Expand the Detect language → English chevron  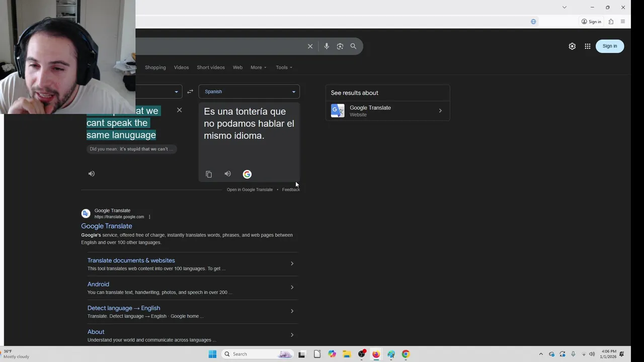pos(292,311)
